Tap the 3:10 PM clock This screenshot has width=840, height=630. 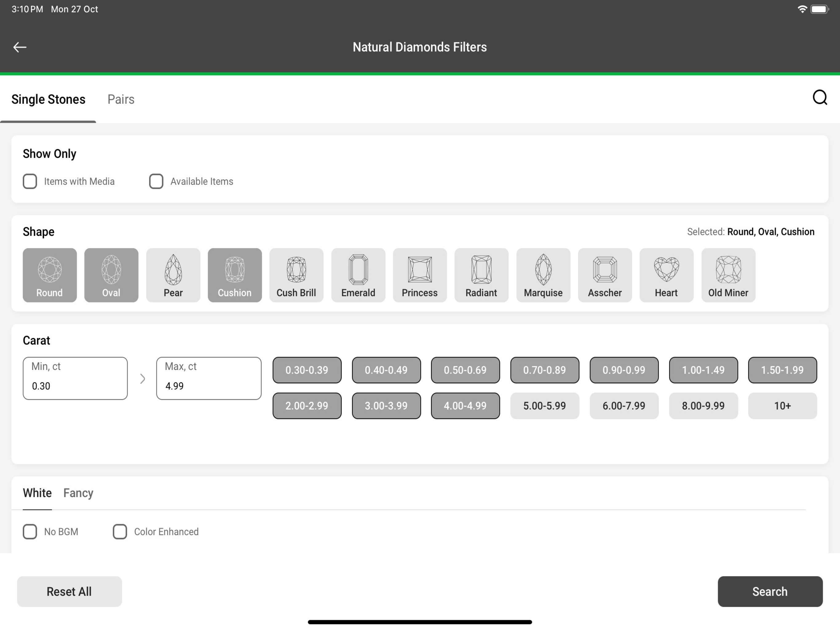(27, 9)
